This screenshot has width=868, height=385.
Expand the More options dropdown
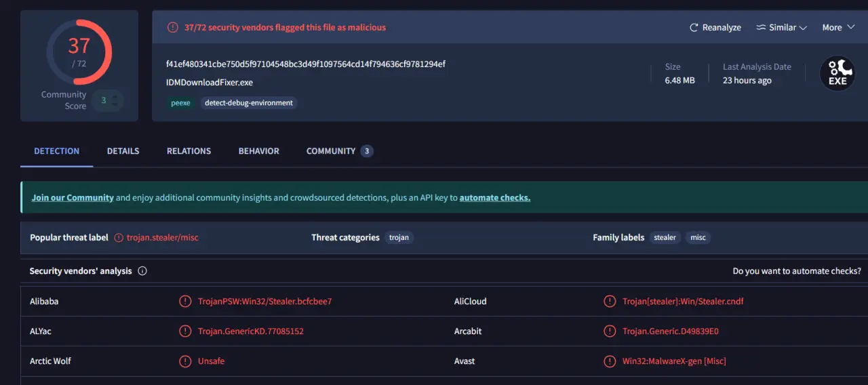[837, 28]
